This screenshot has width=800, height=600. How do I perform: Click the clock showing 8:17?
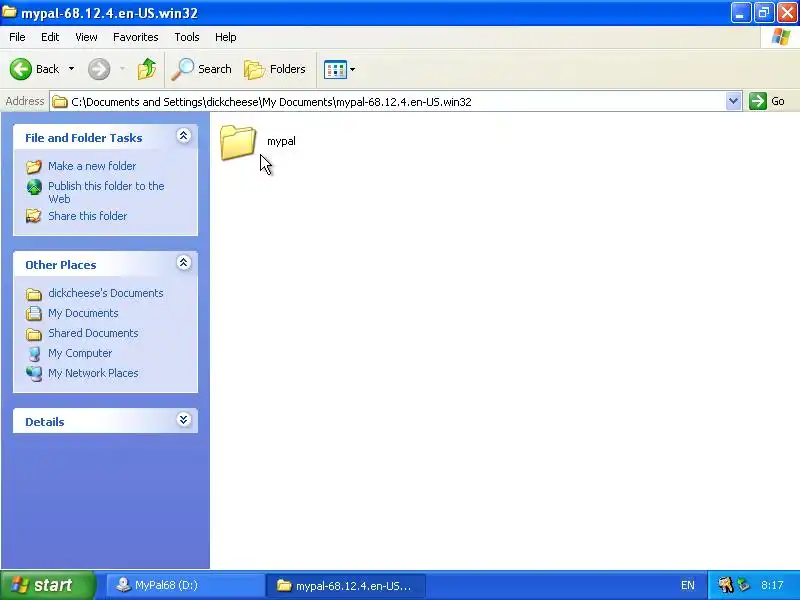[x=772, y=585]
